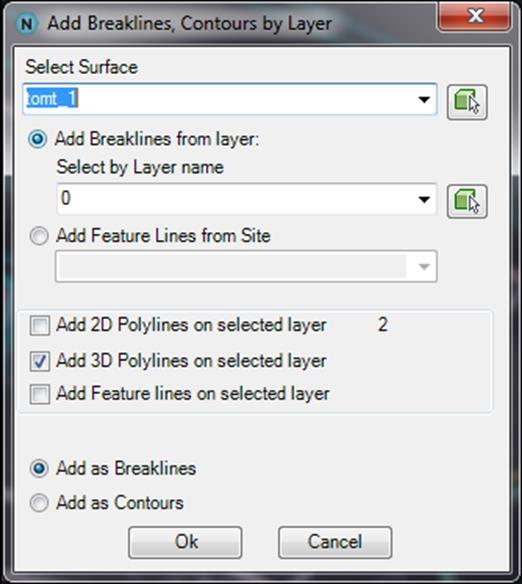The image size is (522, 584).
Task: Click the Select Surface label
Action: point(82,67)
